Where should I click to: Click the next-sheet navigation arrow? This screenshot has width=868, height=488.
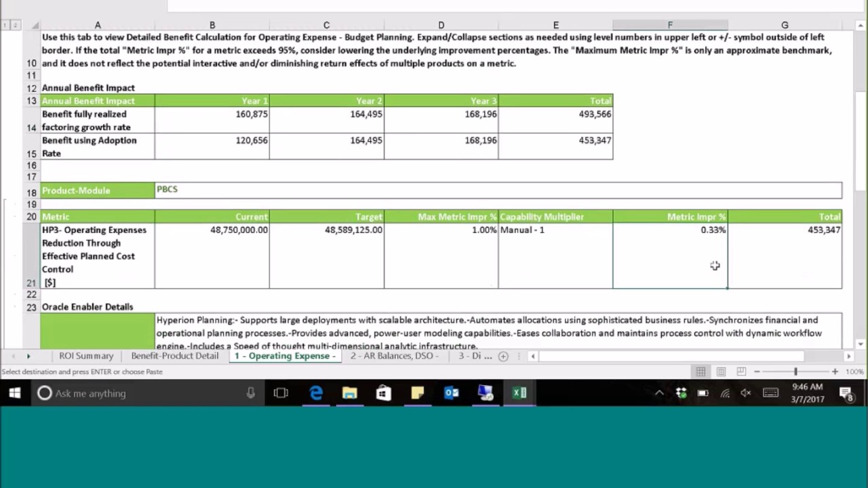[28, 356]
